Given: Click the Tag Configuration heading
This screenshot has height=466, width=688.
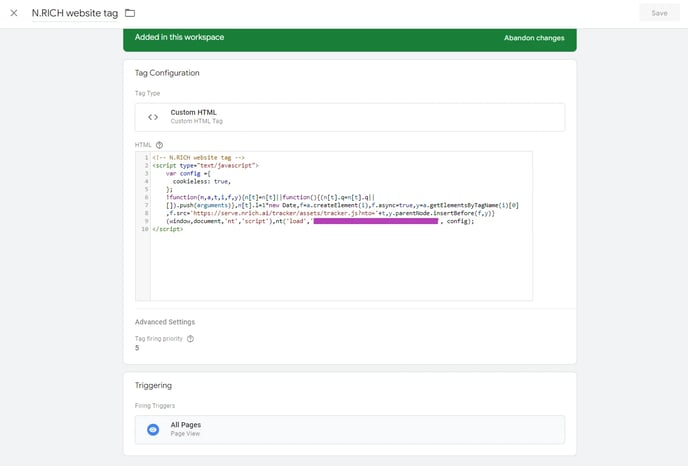Looking at the screenshot, I should pos(167,73).
